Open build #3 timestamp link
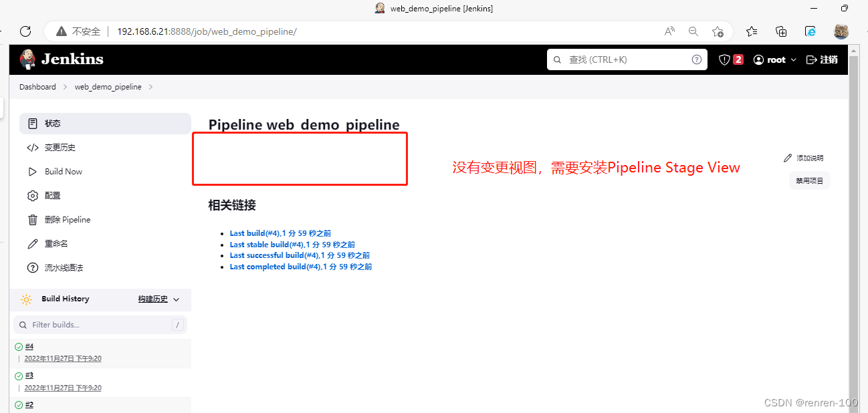This screenshot has height=413, width=868. (63, 388)
